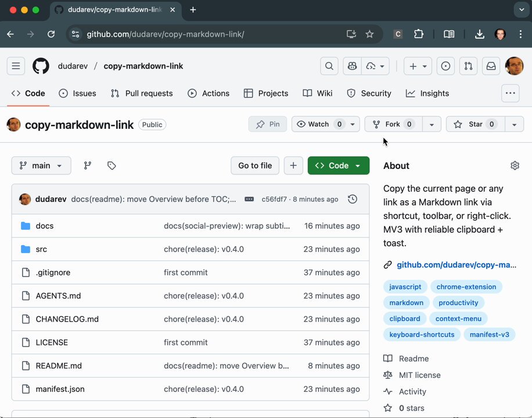Go to GitHub home via Octocat logo

pyautogui.click(x=41, y=66)
